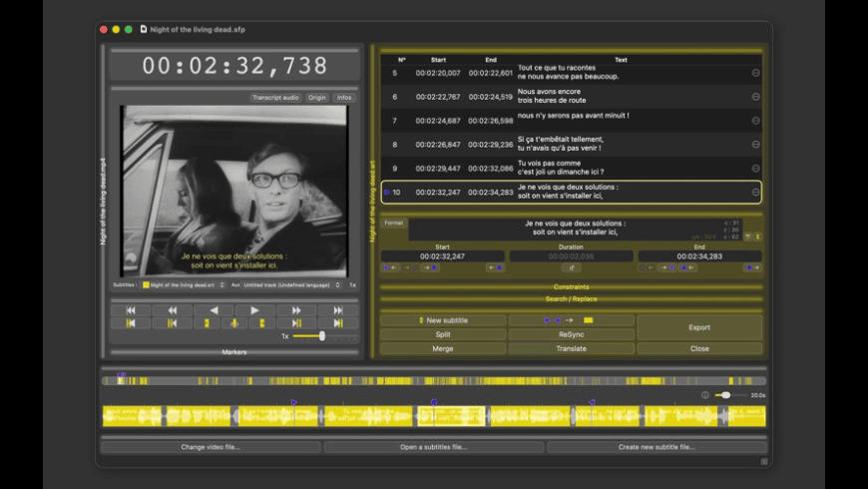Click the window resize corner icon
Image resolution: width=868 pixels, height=489 pixels.
(x=764, y=461)
